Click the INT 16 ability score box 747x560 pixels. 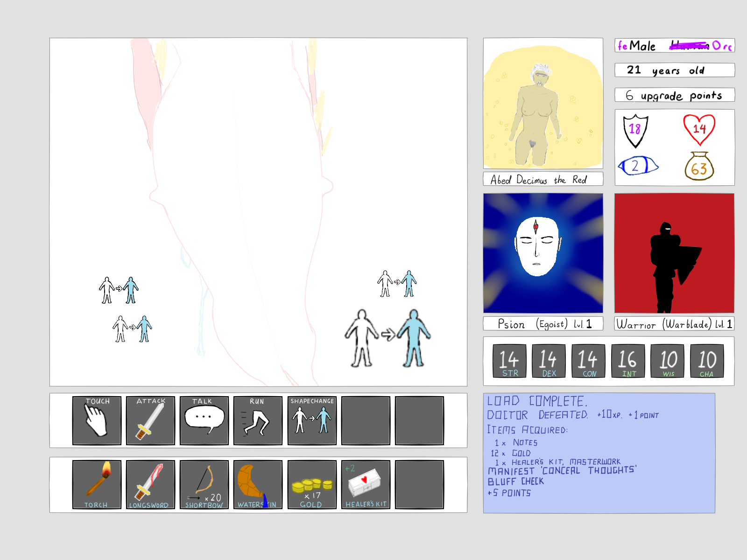click(x=628, y=361)
